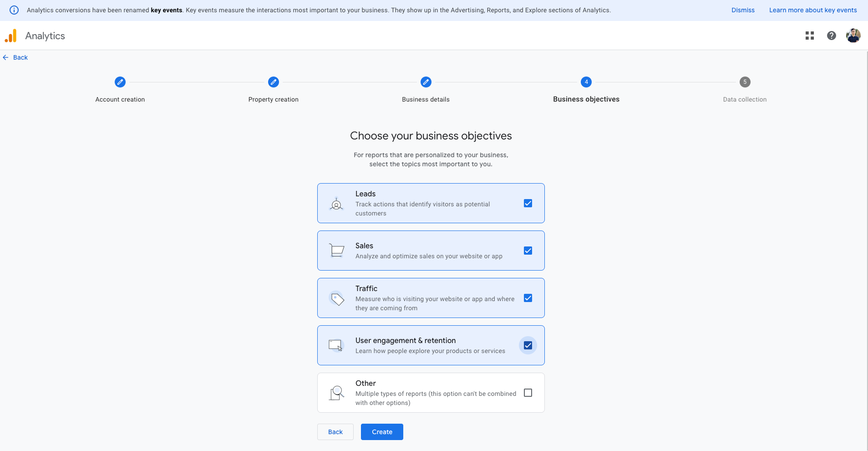Uncheck User engagement & retention checkbox

528,345
